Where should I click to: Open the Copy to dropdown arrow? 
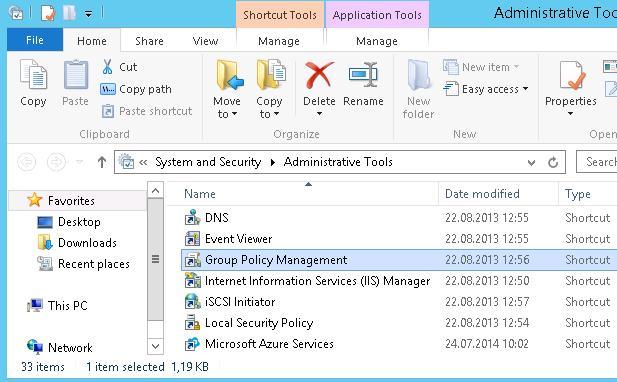tap(276, 114)
